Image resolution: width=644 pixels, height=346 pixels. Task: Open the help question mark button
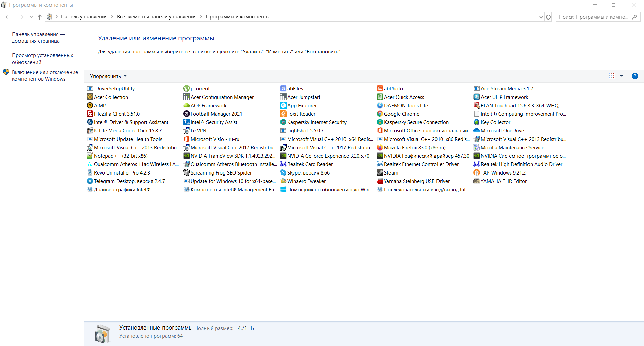[635, 76]
